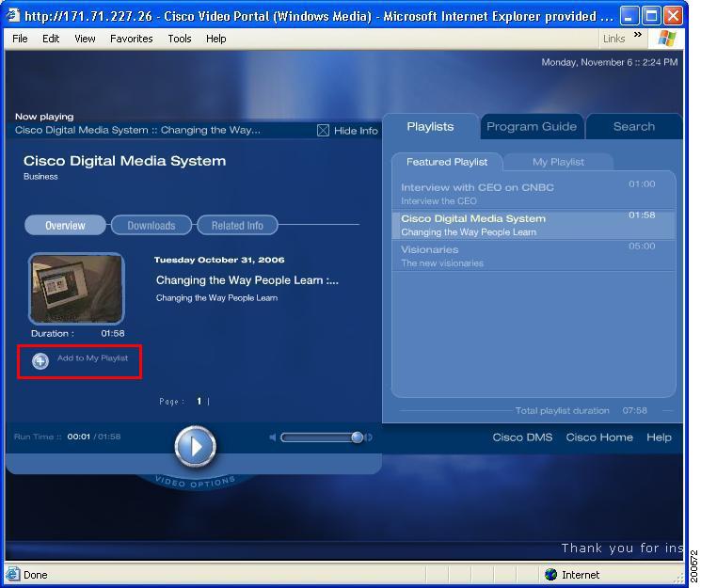Viewport: 701px width, 588px height.
Task: Expand the Video Options panel
Action: click(195, 482)
